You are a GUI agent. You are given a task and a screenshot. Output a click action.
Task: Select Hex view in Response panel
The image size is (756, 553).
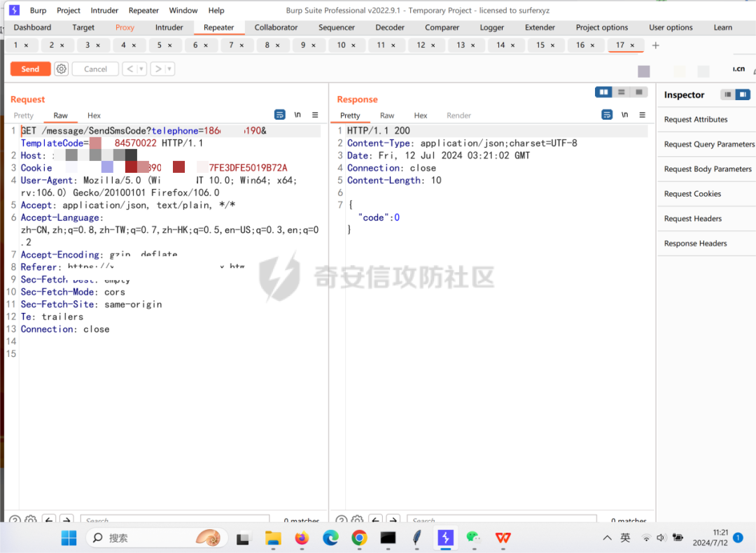click(x=421, y=115)
